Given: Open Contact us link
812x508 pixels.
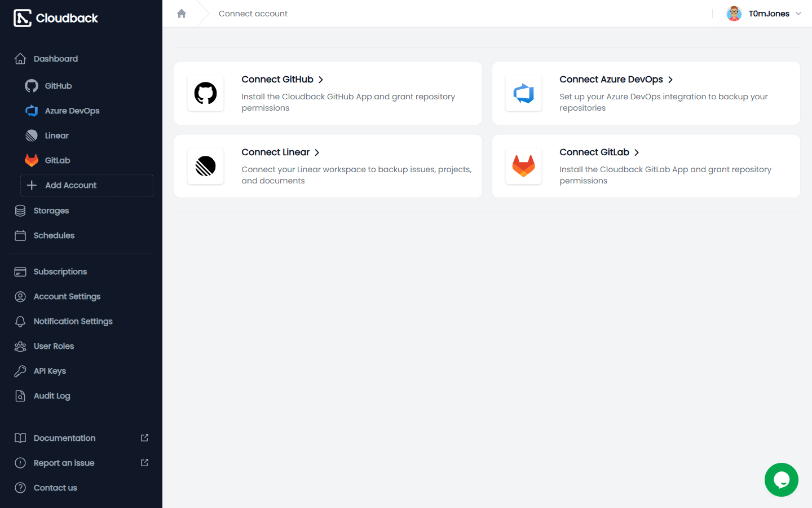Looking at the screenshot, I should tap(81, 488).
